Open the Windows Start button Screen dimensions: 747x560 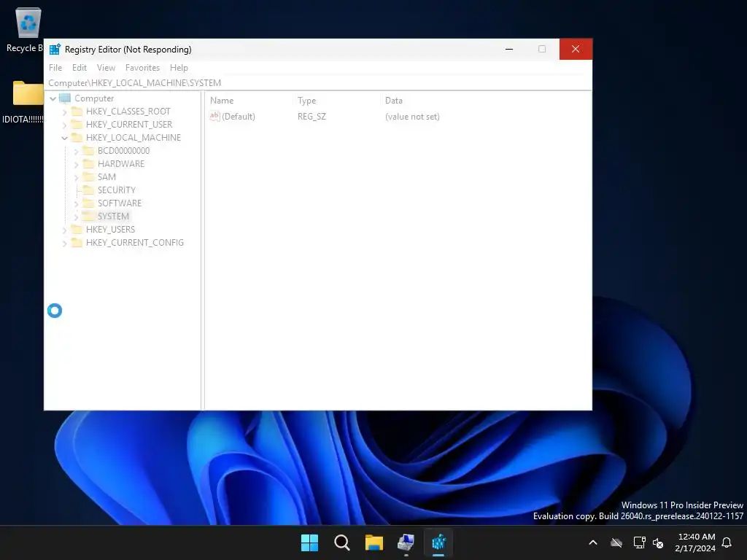point(309,542)
